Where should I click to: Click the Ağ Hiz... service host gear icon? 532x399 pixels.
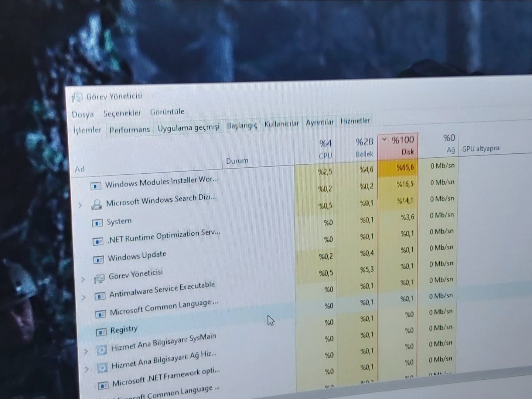pyautogui.click(x=103, y=367)
